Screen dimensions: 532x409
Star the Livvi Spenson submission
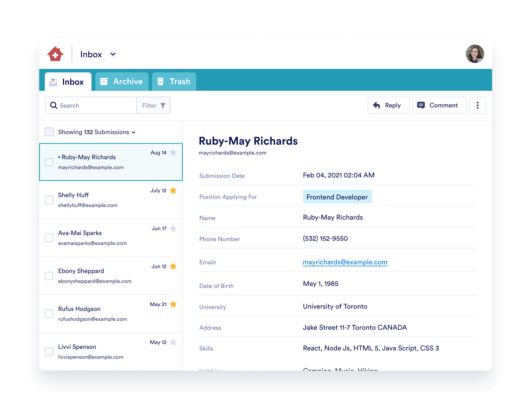click(x=173, y=342)
